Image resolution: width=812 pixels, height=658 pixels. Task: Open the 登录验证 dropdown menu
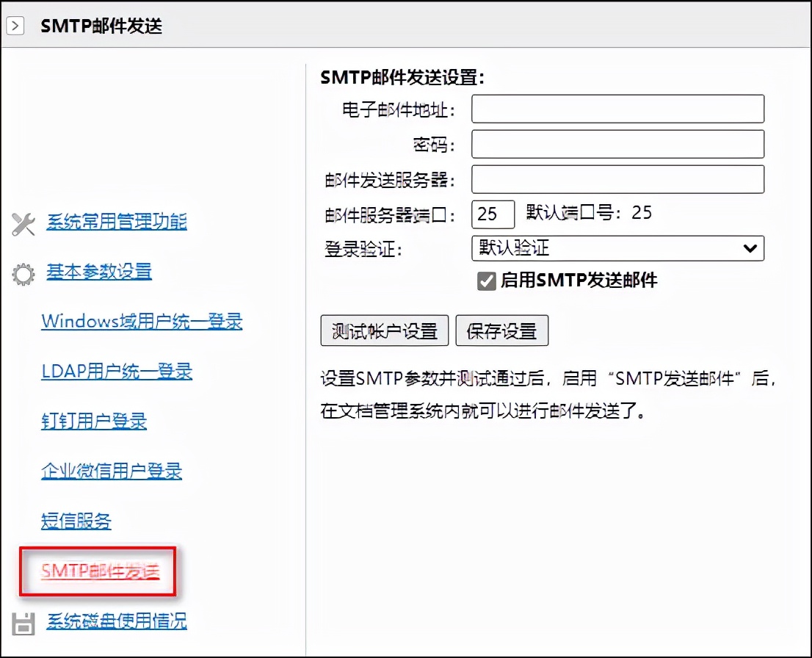click(x=617, y=248)
